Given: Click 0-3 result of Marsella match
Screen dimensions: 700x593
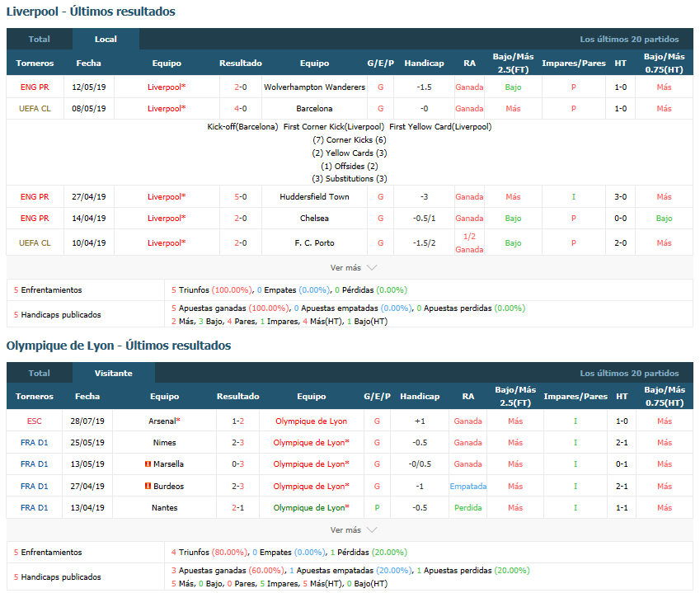Looking at the screenshot, I should [x=238, y=464].
